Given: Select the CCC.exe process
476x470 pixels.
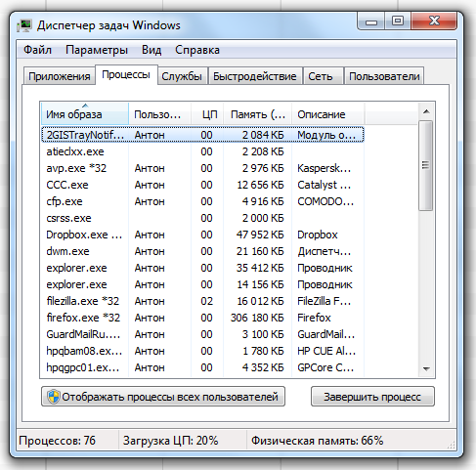Looking at the screenshot, I should 202,185.
